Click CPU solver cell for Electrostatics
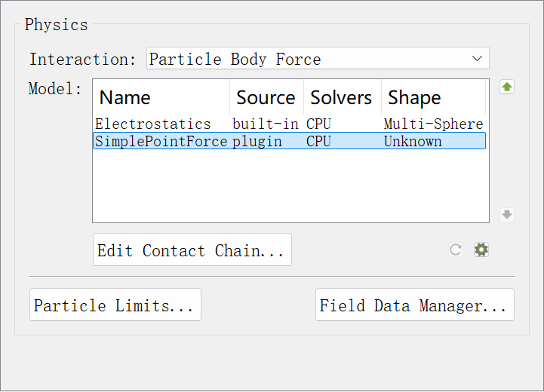 tap(318, 124)
